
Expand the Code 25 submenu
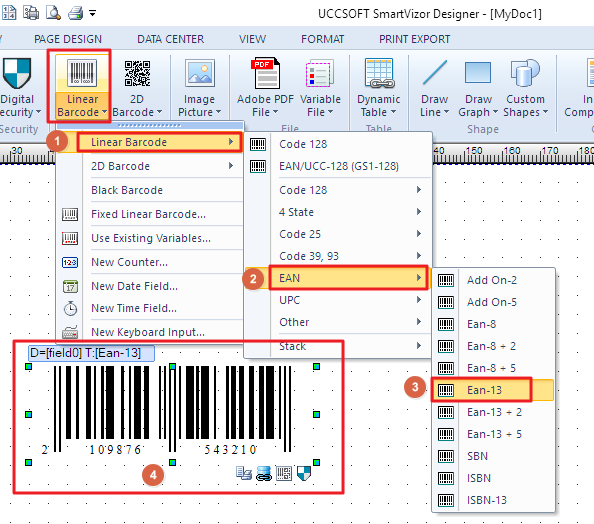338,234
